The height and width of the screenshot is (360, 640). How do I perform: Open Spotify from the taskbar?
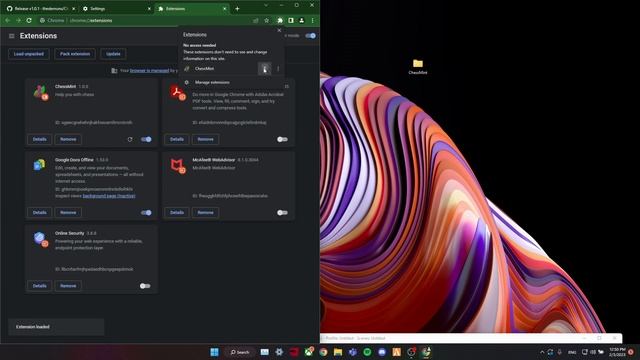coord(367,352)
